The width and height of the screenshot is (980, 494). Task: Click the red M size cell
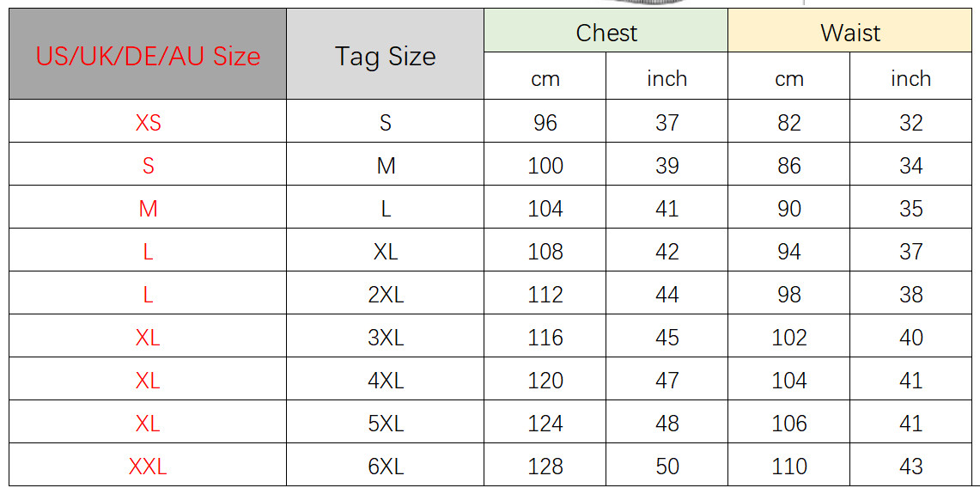click(148, 208)
